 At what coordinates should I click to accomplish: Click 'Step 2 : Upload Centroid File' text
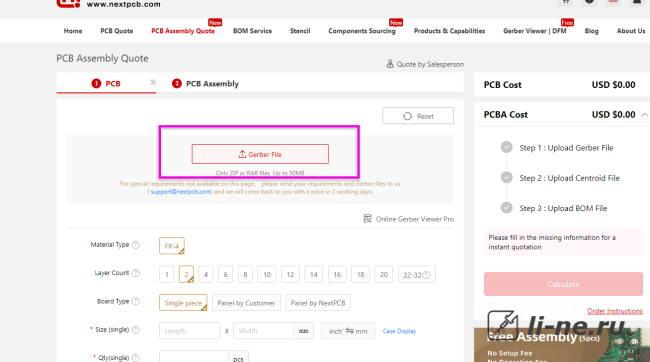[570, 178]
